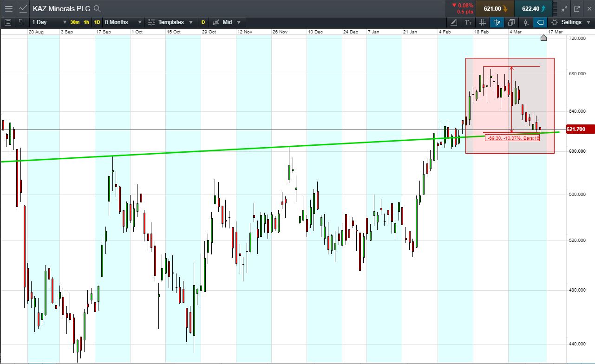This screenshot has height=364, width=595.
Task: Click the stacked order ladder icon
Action: [x=556, y=8]
